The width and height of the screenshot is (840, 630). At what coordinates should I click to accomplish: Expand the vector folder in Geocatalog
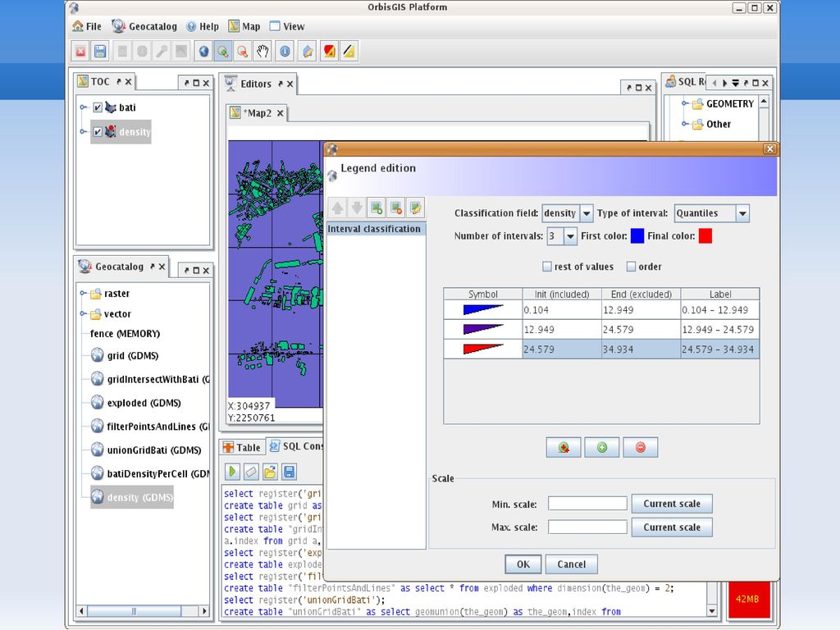[x=83, y=313]
